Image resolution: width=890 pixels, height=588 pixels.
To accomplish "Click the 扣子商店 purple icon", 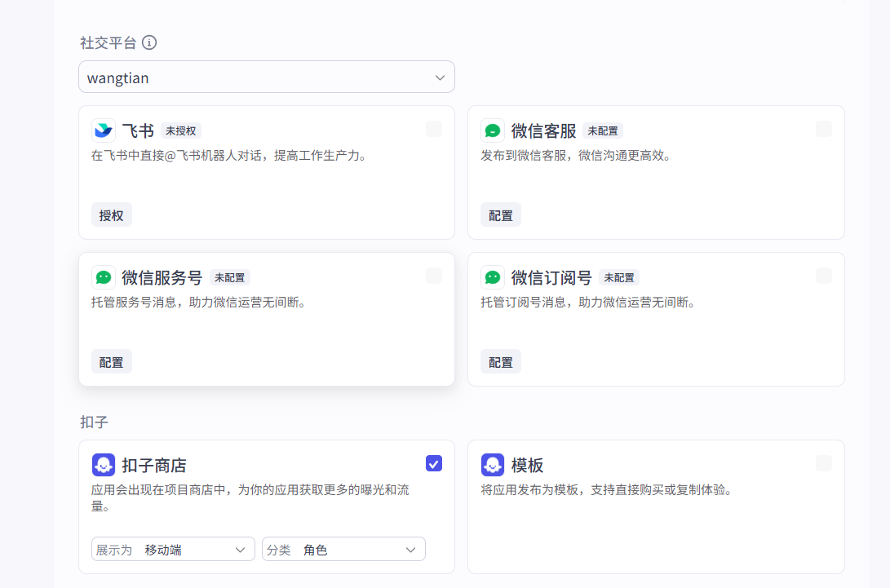I will pos(104,465).
